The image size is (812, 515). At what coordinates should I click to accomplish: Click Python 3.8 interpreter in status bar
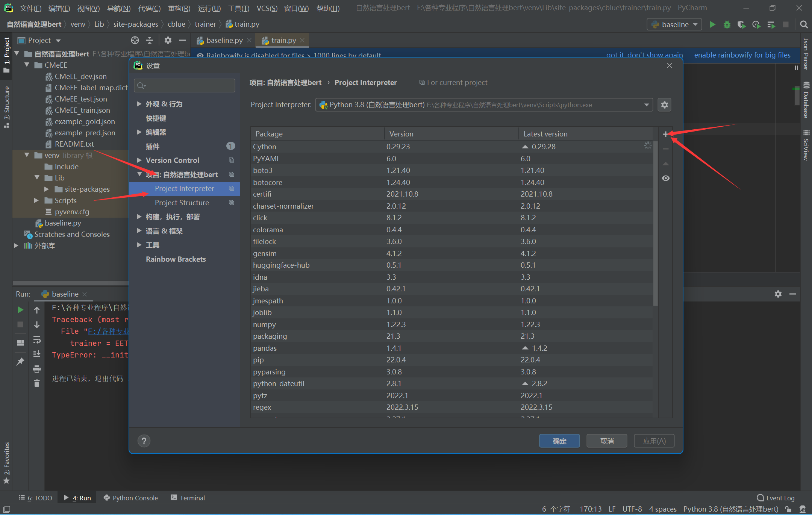(x=730, y=509)
